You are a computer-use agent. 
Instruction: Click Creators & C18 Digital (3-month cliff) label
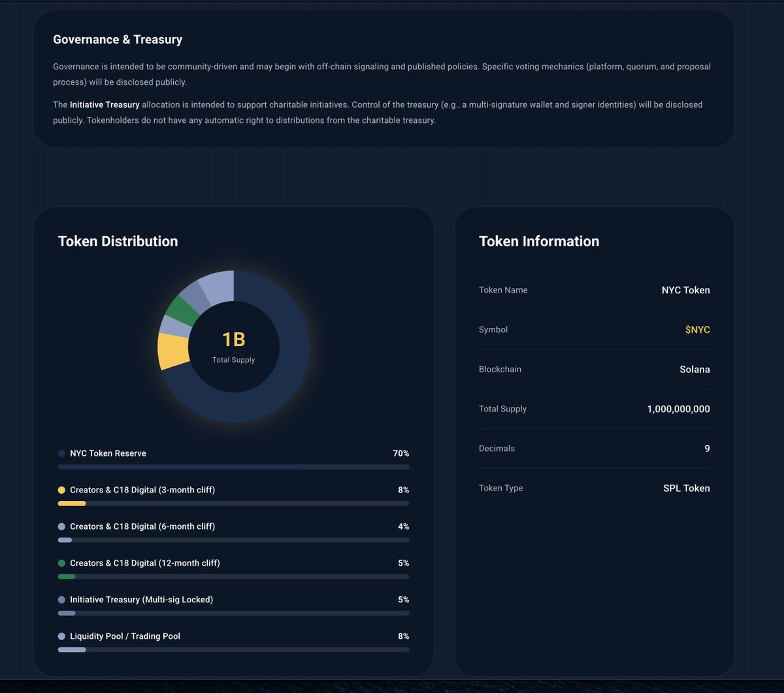pyautogui.click(x=142, y=490)
